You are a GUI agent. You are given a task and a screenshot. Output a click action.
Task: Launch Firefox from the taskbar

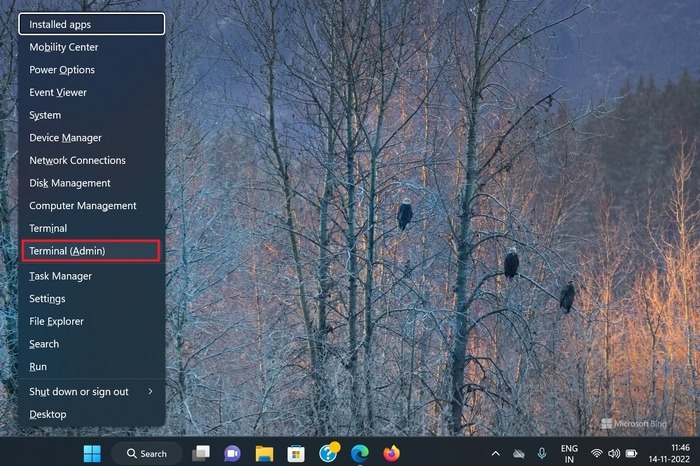(392, 454)
